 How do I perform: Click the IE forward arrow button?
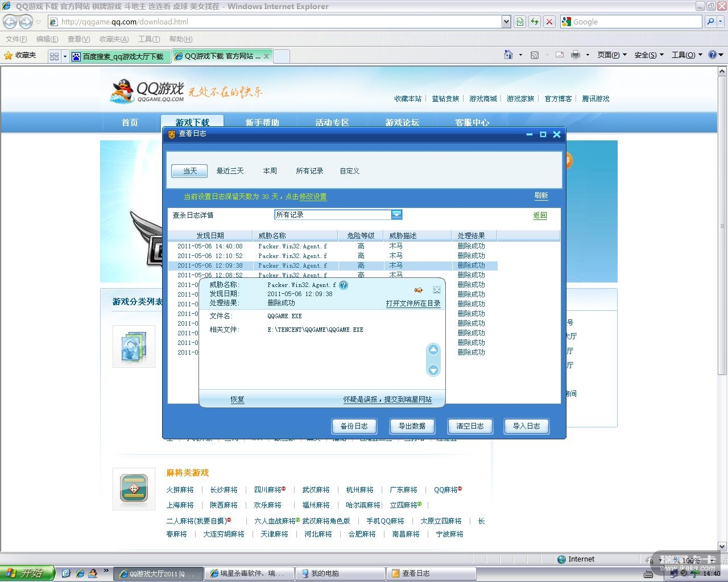(x=26, y=22)
